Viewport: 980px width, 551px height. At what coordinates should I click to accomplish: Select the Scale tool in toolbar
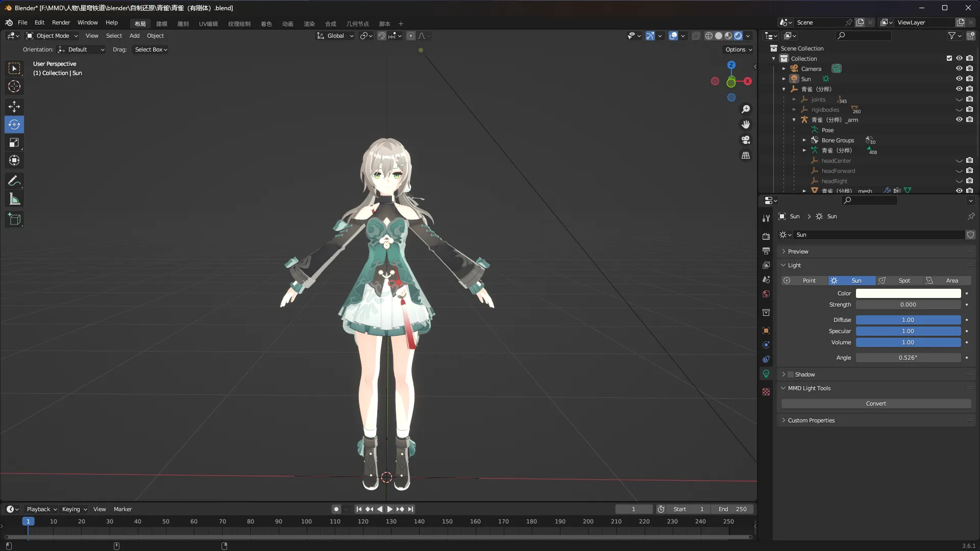click(x=14, y=142)
